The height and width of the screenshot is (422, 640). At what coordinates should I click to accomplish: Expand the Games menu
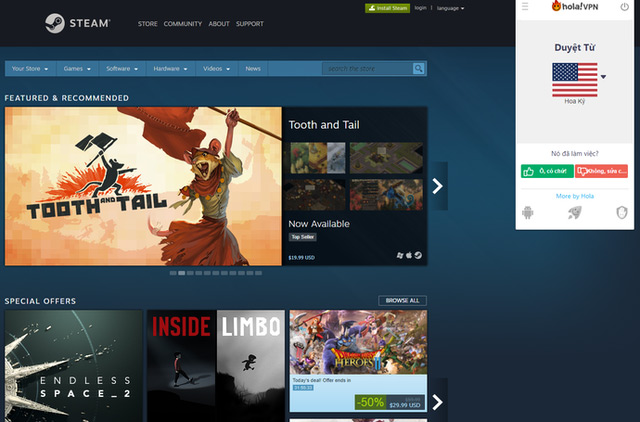[77, 69]
